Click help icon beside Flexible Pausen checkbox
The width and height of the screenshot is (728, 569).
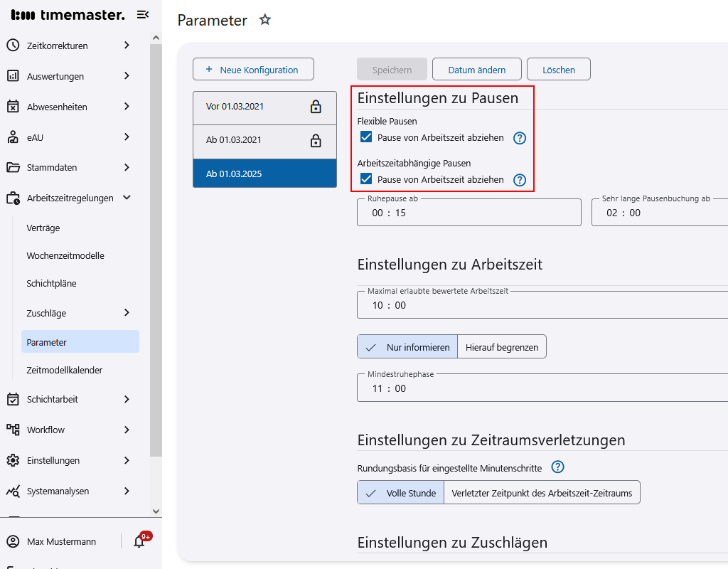tap(520, 138)
